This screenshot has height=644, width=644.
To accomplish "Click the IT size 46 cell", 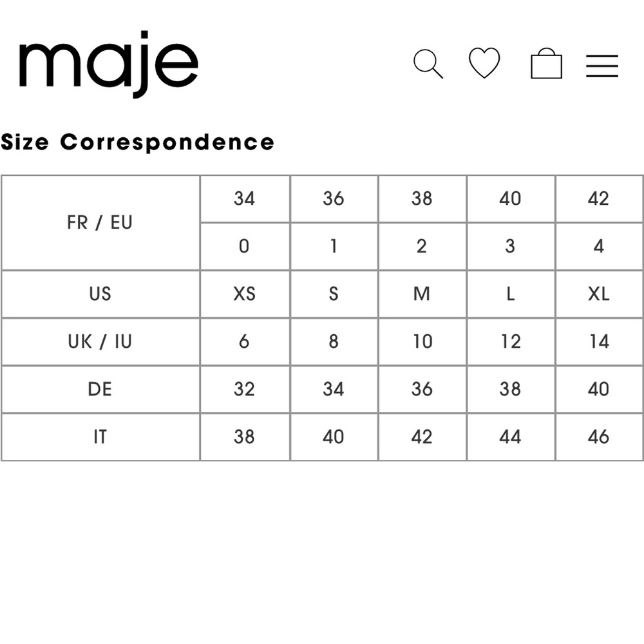I will [599, 437].
